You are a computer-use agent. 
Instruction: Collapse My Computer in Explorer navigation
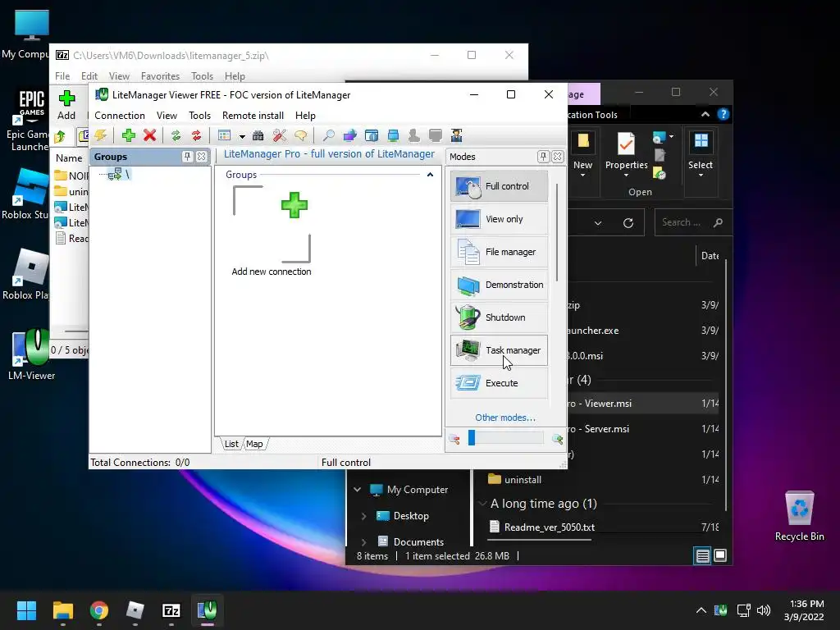pyautogui.click(x=358, y=490)
